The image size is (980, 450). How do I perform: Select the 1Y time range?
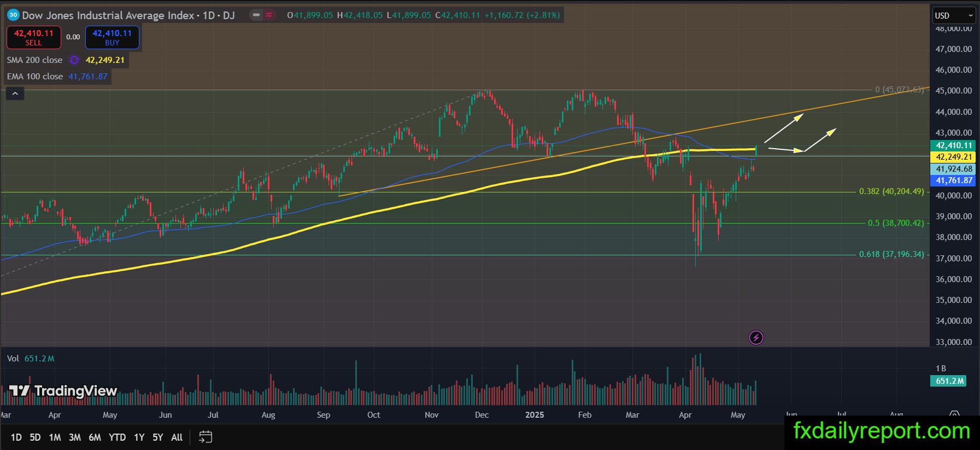[x=139, y=437]
